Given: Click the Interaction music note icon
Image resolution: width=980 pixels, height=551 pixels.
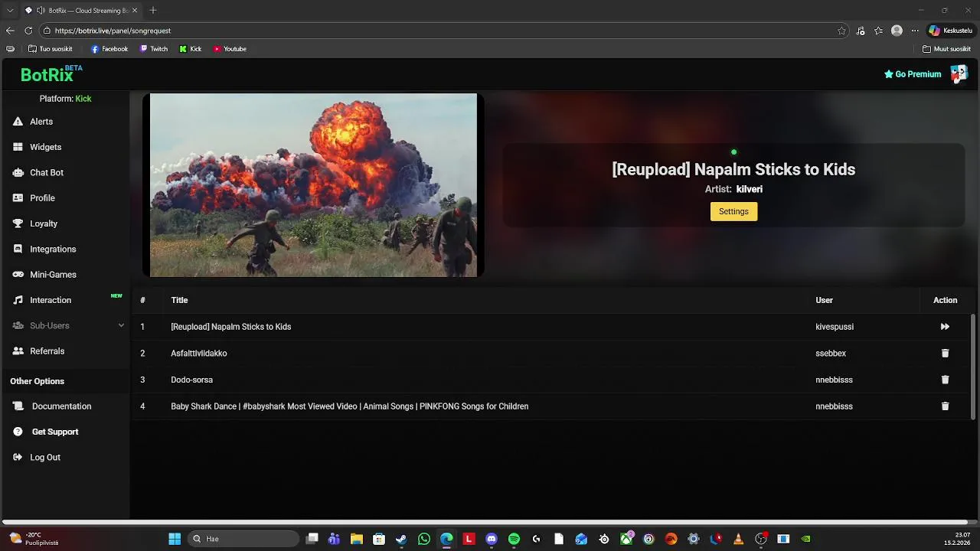Looking at the screenshot, I should (18, 300).
